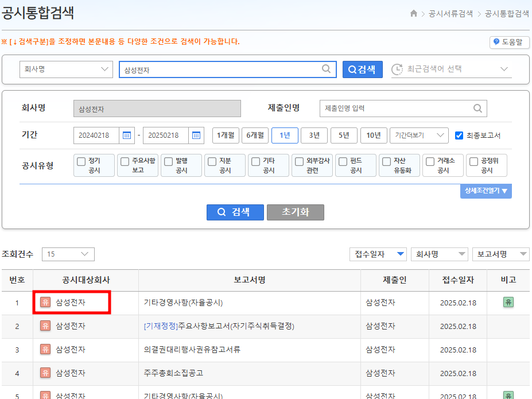The width and height of the screenshot is (532, 399).
Task: Open the 공시통합검색 breadcrumb link
Action: pos(507,14)
